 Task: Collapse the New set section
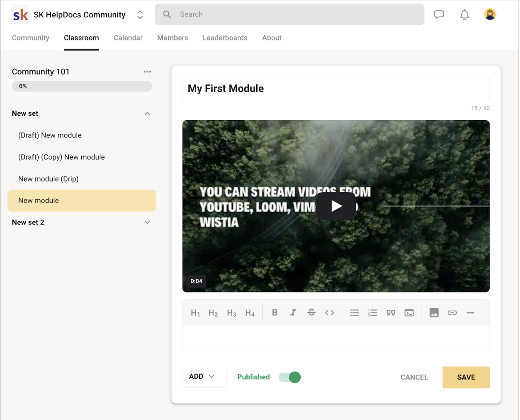[147, 113]
